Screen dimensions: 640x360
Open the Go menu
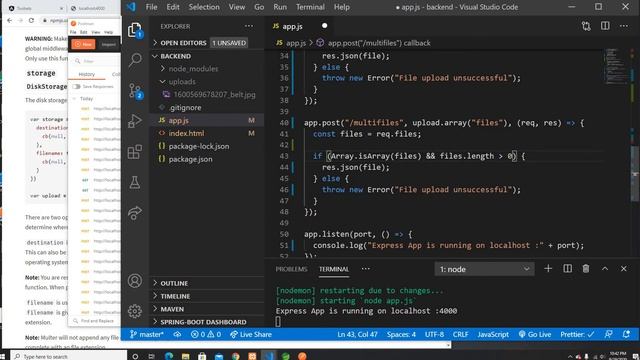[259, 7]
